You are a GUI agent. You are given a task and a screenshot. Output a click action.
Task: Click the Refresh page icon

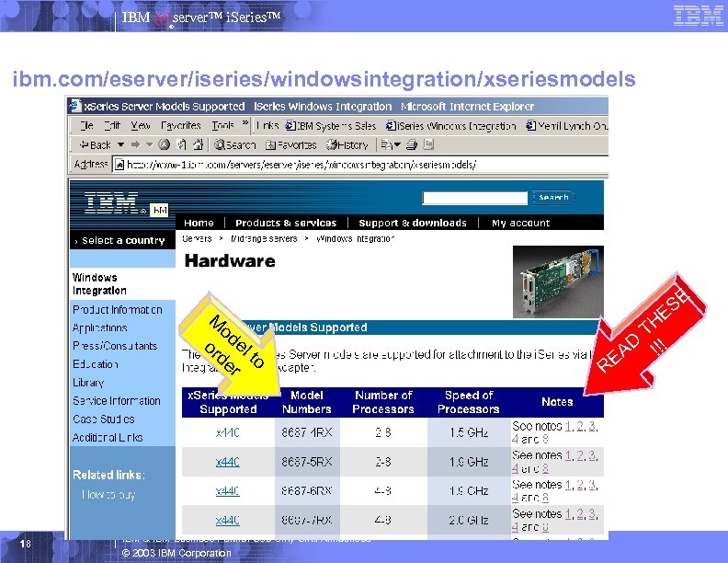pos(181,144)
